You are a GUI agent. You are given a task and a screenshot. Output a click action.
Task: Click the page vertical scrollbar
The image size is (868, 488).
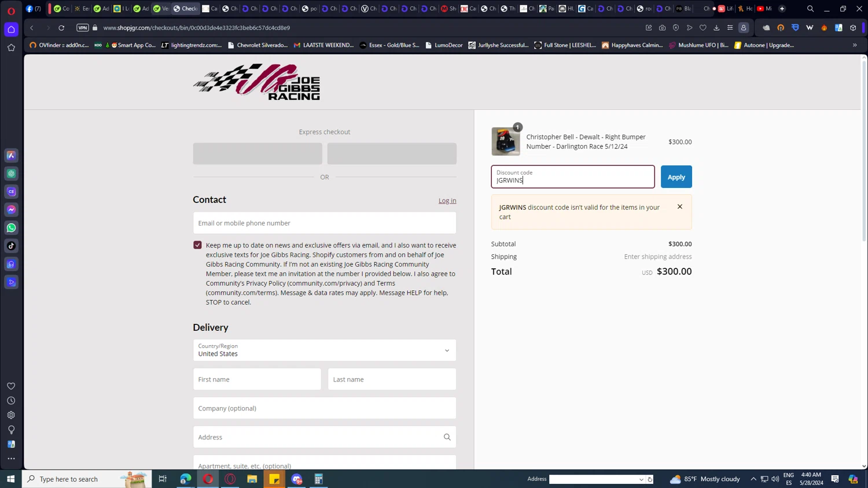pos(864,150)
